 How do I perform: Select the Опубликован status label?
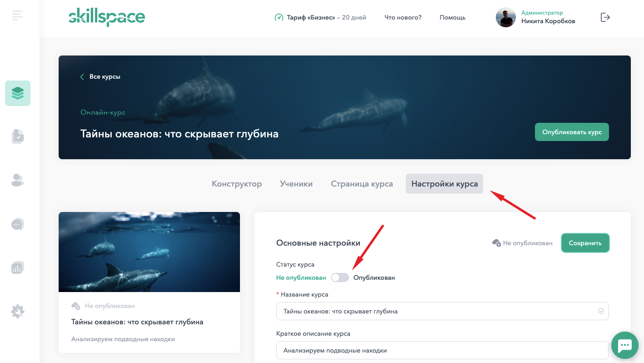point(374,277)
